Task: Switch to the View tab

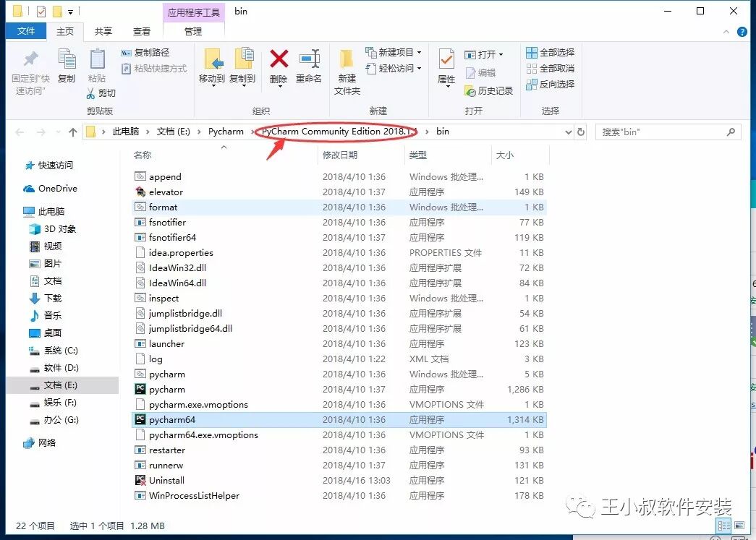Action: 142,31
